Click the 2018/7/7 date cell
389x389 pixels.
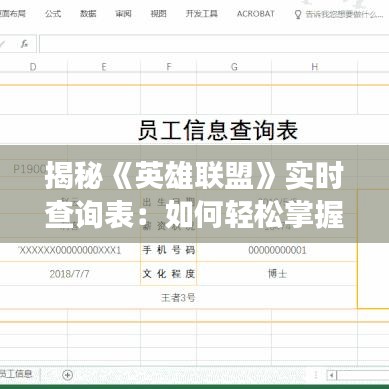tap(70, 274)
